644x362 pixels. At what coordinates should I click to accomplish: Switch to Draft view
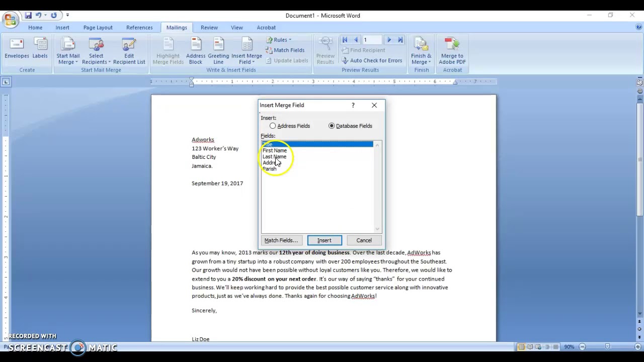(556, 347)
